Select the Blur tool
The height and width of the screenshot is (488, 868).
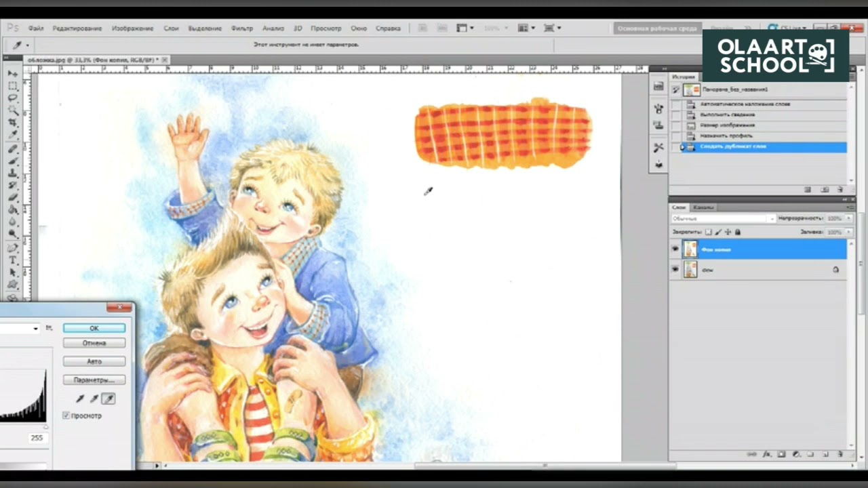[x=13, y=222]
